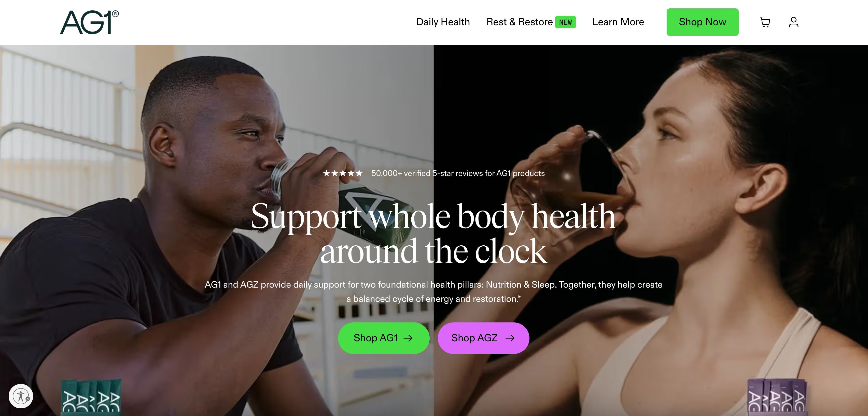Go to homepage via AG1 logo

tap(89, 22)
